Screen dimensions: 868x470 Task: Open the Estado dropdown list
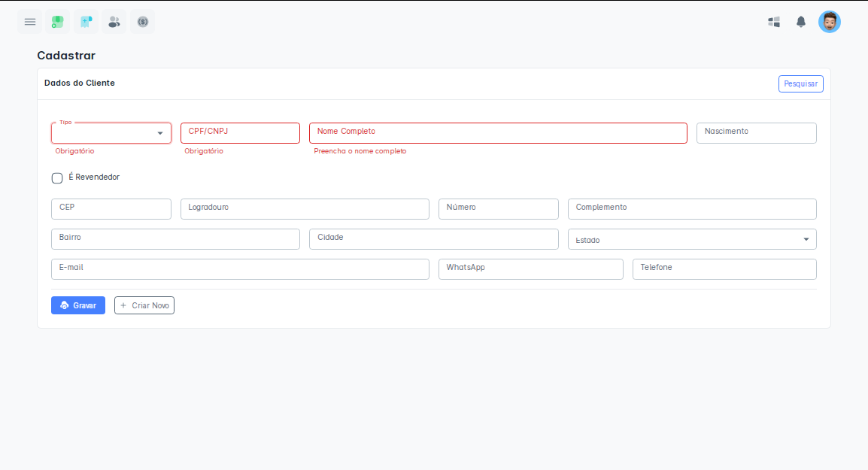(692, 239)
